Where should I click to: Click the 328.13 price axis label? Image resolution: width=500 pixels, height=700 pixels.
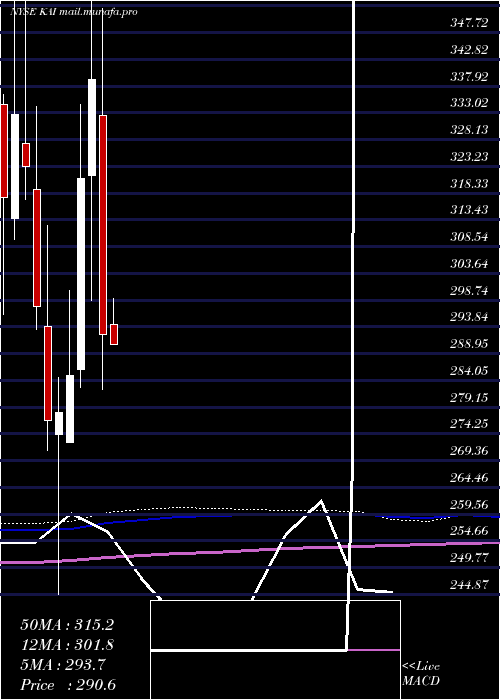[x=469, y=130]
